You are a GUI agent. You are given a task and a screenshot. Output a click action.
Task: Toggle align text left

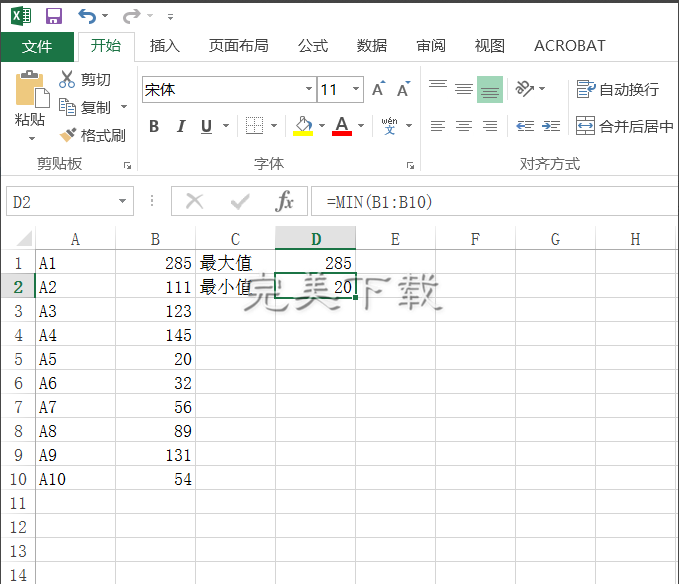coord(438,126)
